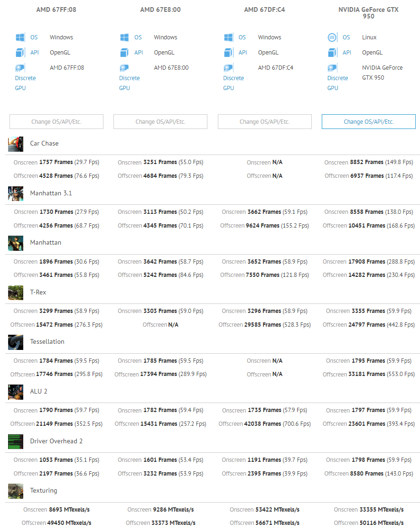Click the API label under AMD 67E8:00
Image resolution: width=420 pixels, height=532 pixels.
[139, 53]
